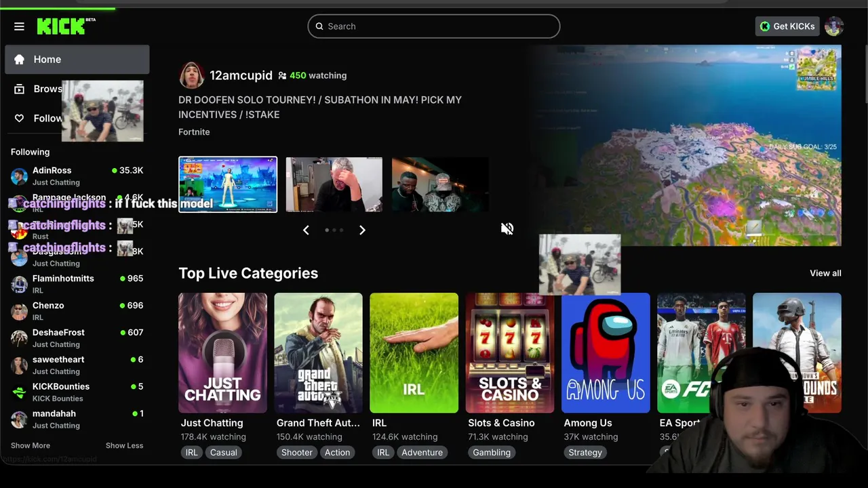Open Slots & Casino category card
The width and height of the screenshot is (868, 488).
[x=509, y=352]
